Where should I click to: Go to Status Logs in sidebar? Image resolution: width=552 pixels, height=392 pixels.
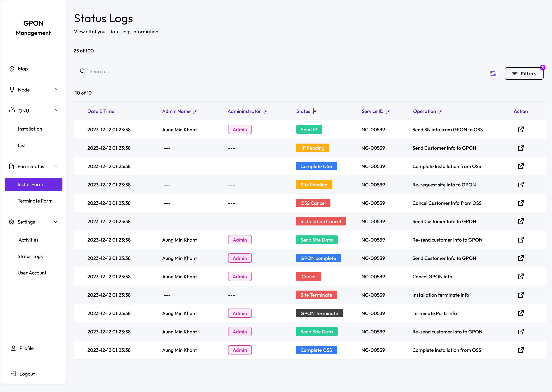click(x=30, y=256)
